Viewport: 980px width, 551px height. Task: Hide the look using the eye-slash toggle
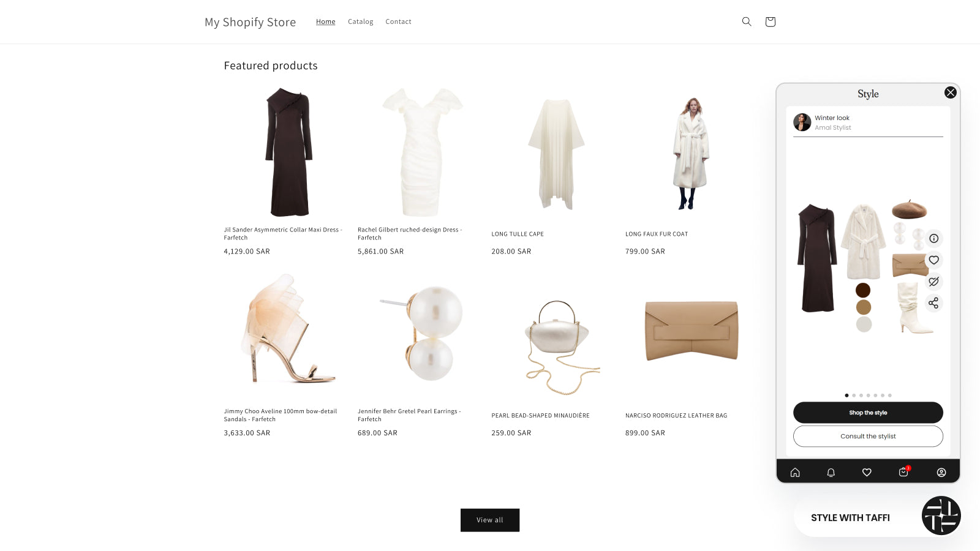tap(933, 282)
